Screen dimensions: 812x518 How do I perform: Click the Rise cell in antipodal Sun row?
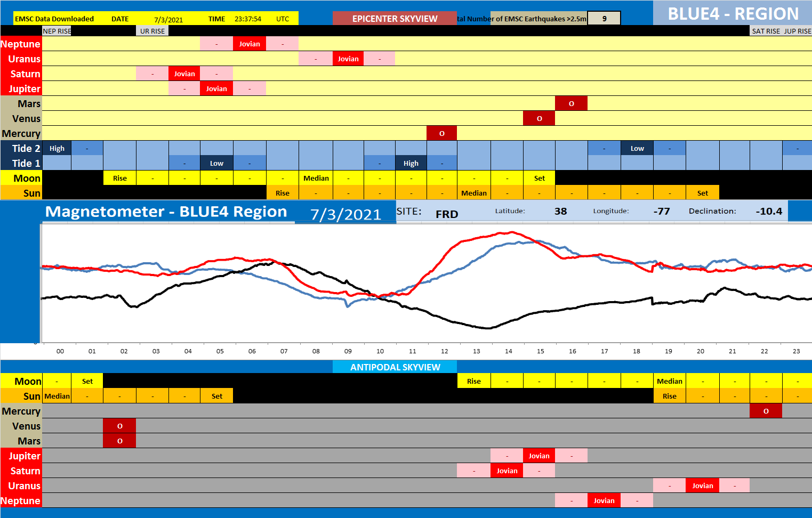(670, 396)
